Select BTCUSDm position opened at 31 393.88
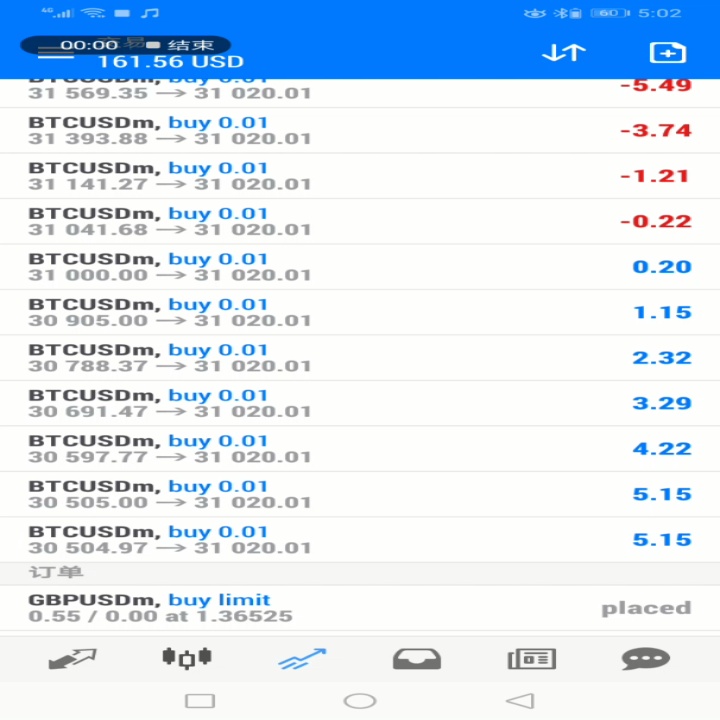The image size is (720, 720). click(x=360, y=130)
